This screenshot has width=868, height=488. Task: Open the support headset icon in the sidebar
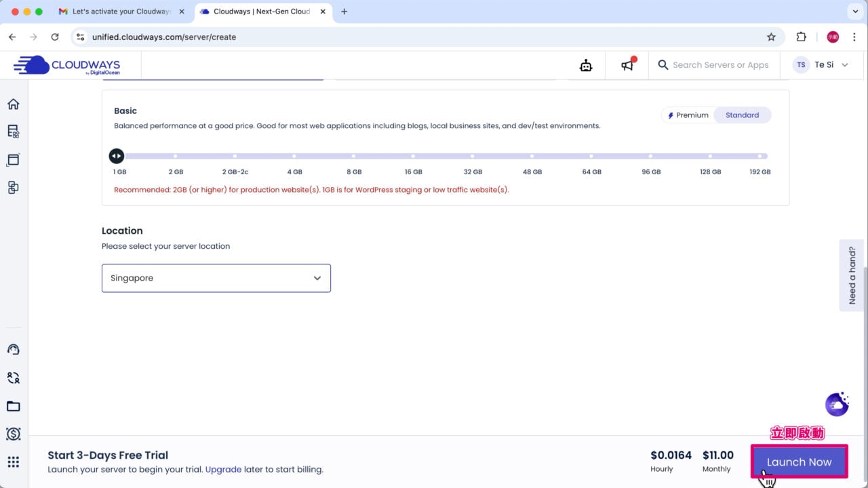[x=13, y=349]
